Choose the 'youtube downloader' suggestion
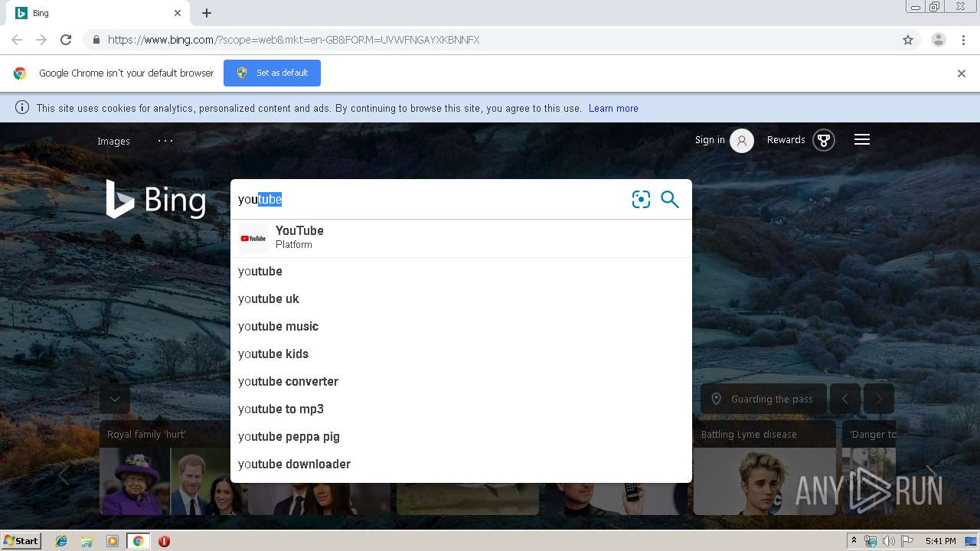Image resolution: width=980 pixels, height=551 pixels. coord(461,465)
